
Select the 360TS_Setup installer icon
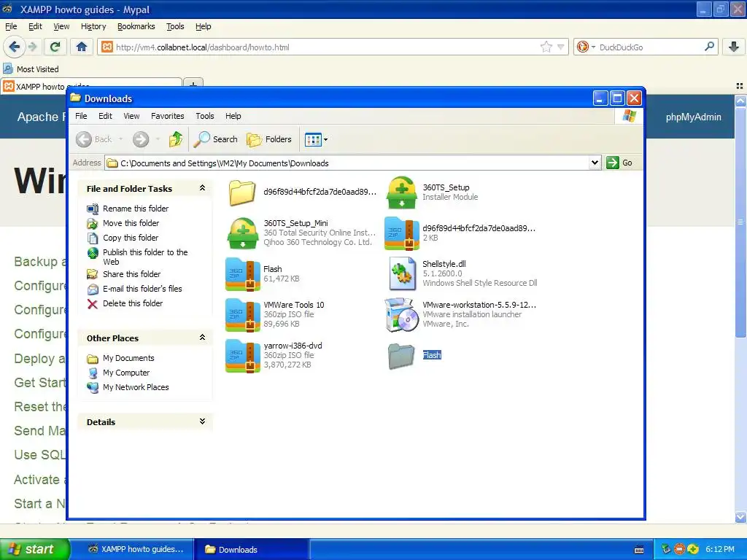(x=401, y=192)
